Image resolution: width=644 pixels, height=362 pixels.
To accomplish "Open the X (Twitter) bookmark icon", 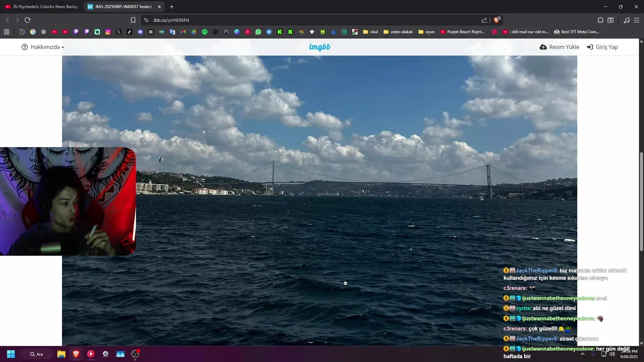I will point(119,32).
